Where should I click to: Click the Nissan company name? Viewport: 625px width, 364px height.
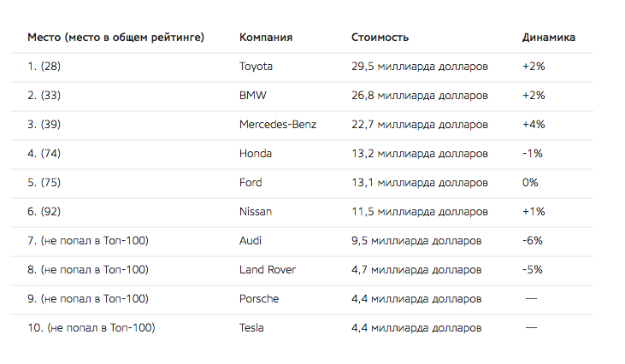pyautogui.click(x=256, y=212)
